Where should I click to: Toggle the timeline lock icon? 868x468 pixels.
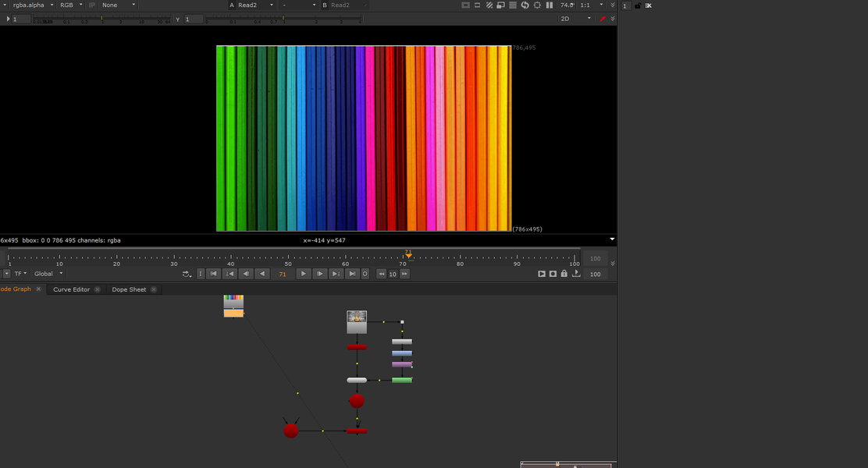(564, 273)
